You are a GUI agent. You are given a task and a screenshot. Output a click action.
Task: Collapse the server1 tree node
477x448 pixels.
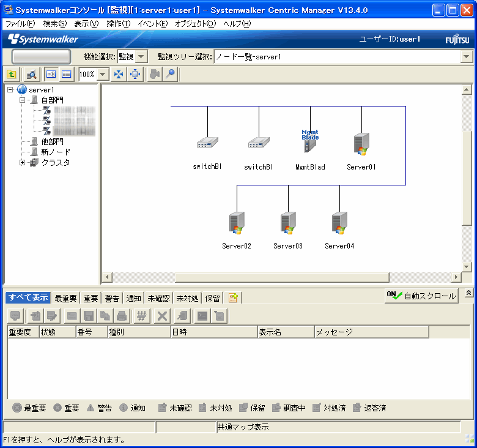(10, 90)
